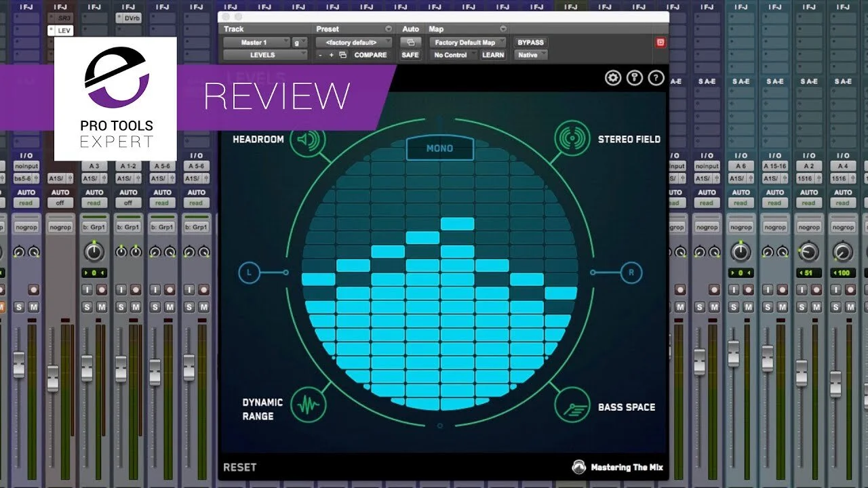The image size is (868, 488).
Task: Expand the Map menu arrow
Action: (x=503, y=29)
